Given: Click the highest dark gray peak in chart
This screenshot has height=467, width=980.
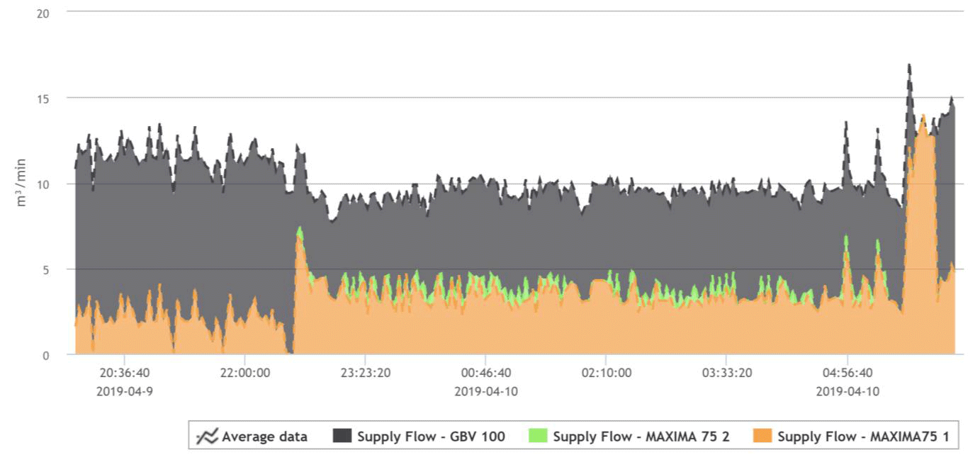Looking at the screenshot, I should pos(908,66).
